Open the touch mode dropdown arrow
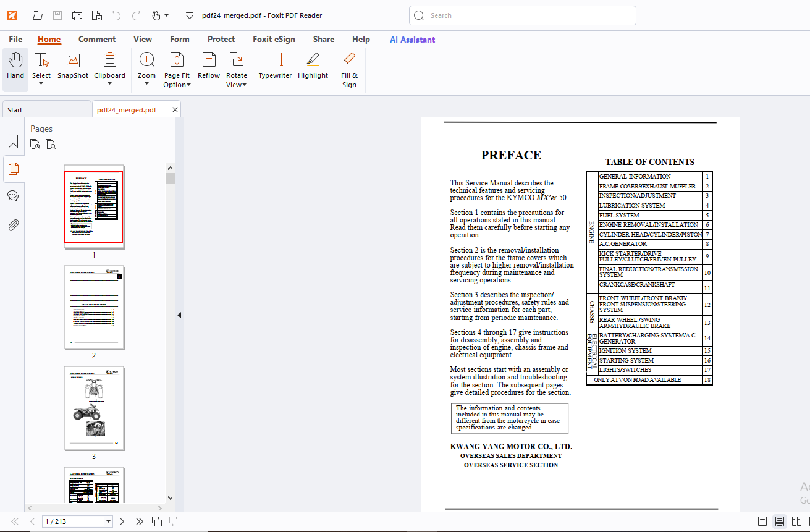The height and width of the screenshot is (532, 810). click(x=166, y=16)
